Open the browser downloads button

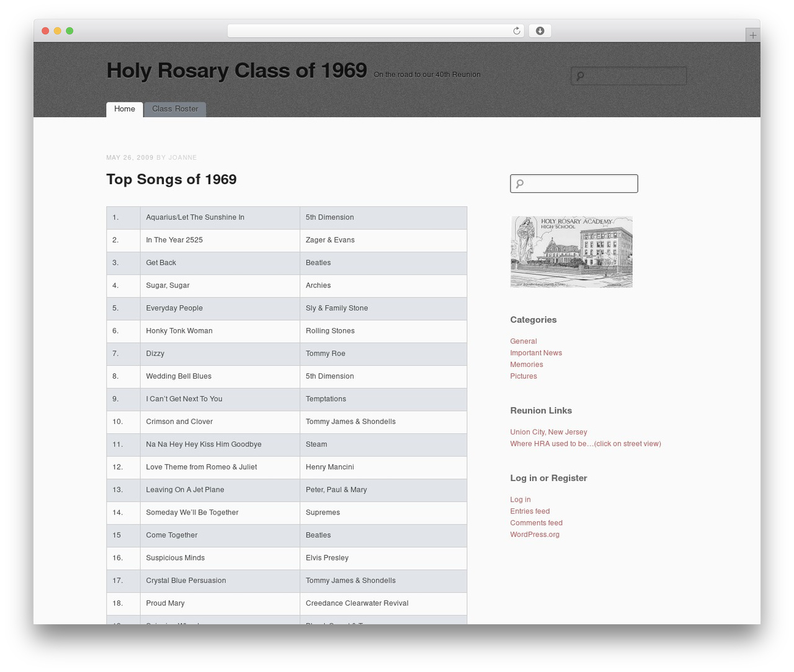point(540,31)
